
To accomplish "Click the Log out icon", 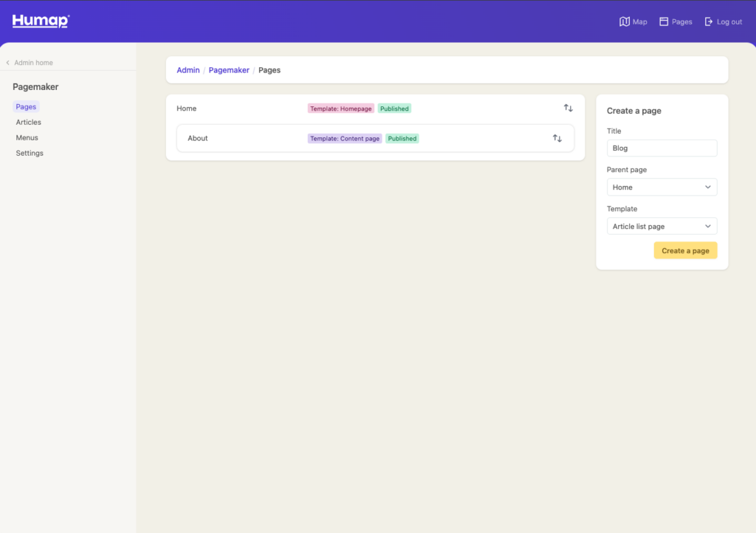I will [709, 21].
